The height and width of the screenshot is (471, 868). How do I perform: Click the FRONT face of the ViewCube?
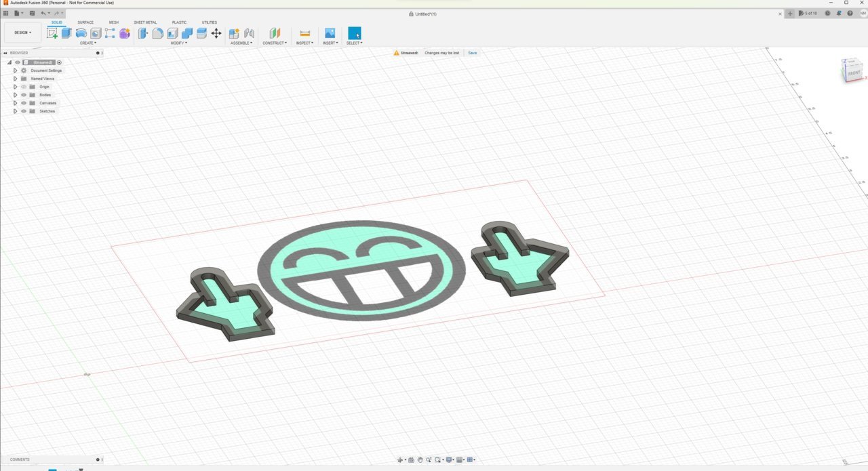click(x=854, y=73)
